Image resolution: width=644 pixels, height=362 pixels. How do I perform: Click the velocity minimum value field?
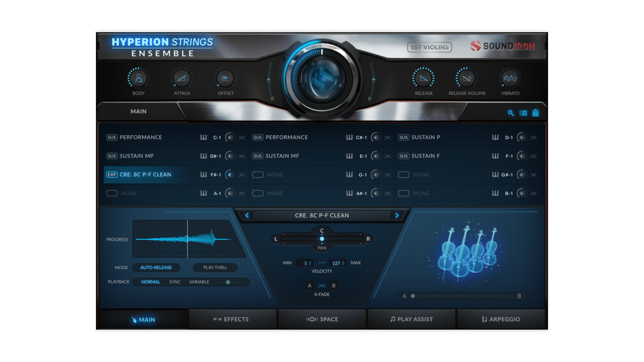[305, 263]
